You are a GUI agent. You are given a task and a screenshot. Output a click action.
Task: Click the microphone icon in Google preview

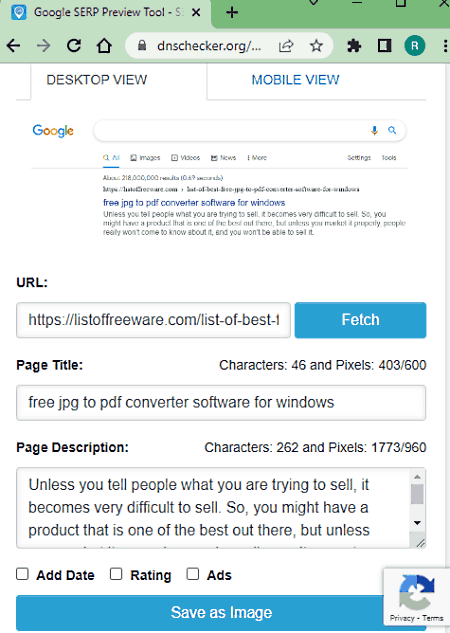click(374, 131)
